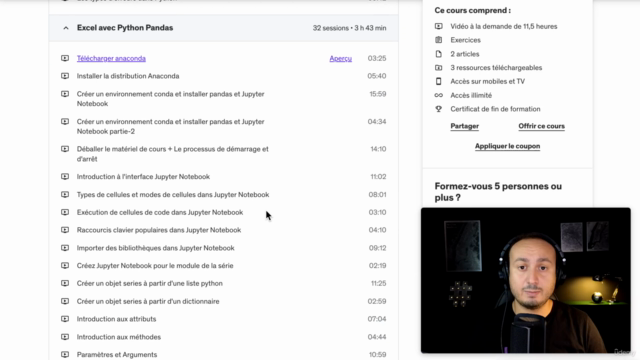
Task: Click the video icon beside Introduction aux méthodes
Action: point(65,337)
